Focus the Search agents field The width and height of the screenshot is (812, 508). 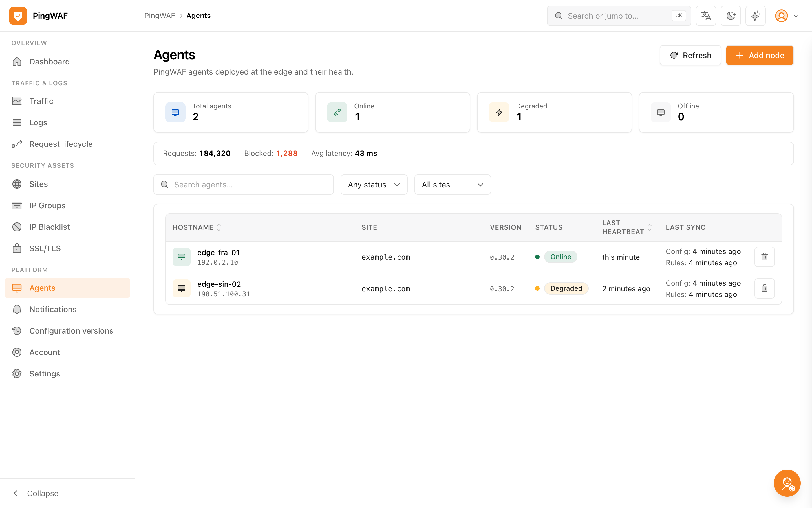pos(244,185)
